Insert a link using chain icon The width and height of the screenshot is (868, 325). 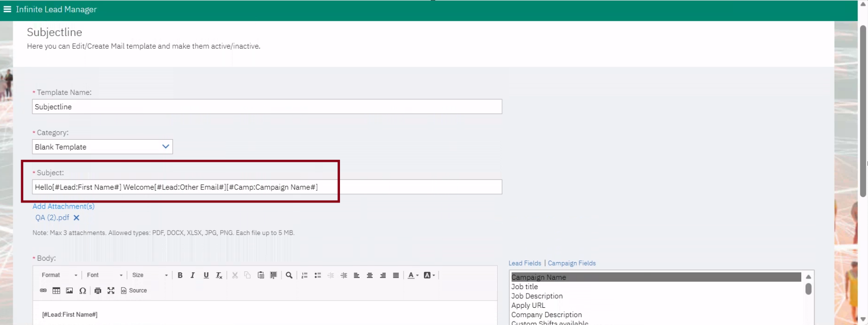point(43,291)
